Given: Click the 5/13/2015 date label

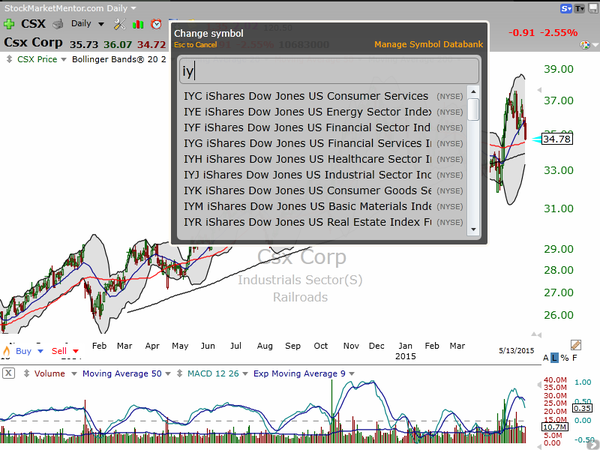Looking at the screenshot, I should (x=516, y=351).
